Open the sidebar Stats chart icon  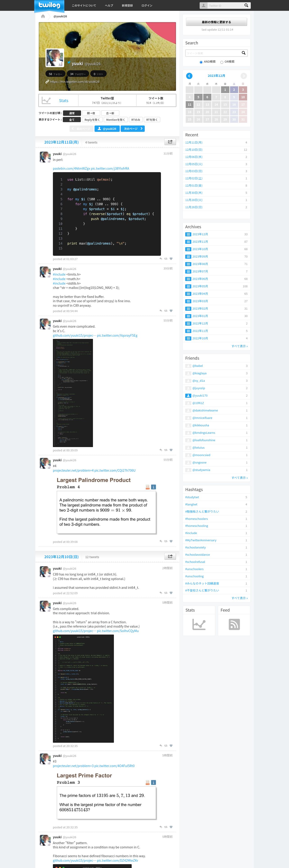click(x=199, y=624)
